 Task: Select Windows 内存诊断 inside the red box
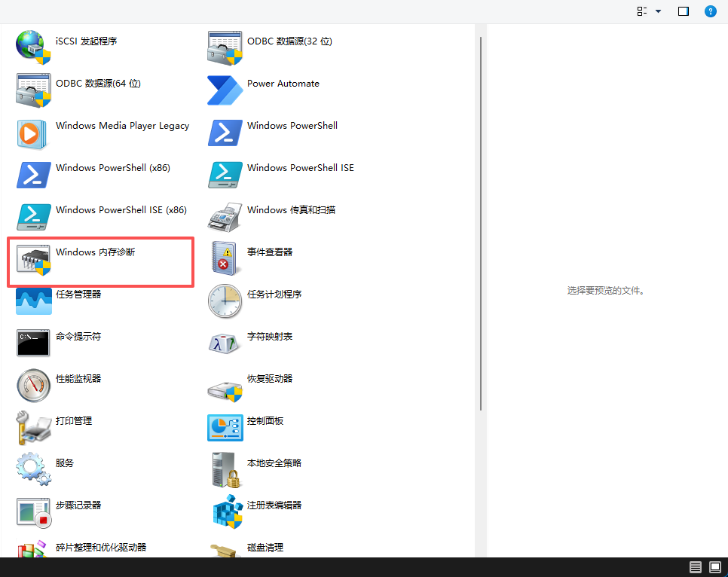(x=94, y=252)
